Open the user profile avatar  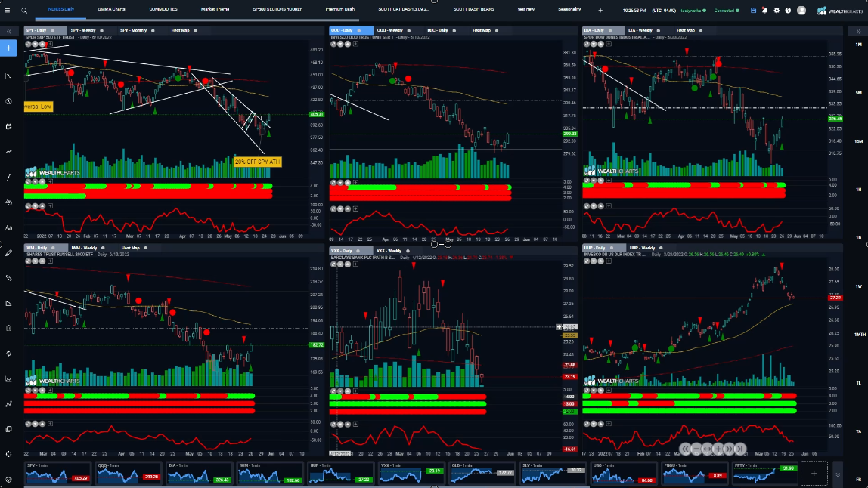(x=801, y=11)
